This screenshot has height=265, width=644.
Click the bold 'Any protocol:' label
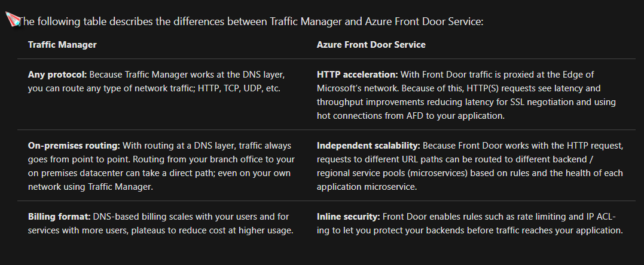[57, 75]
